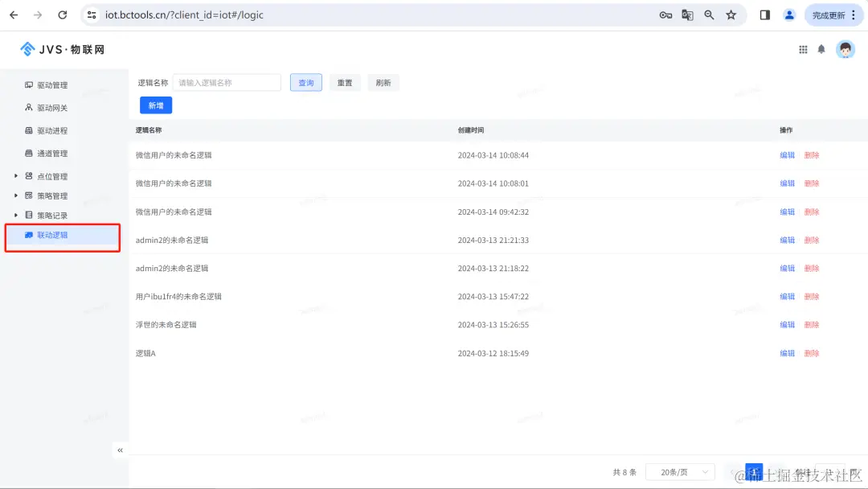
Task: Open the site info icon in the address bar
Action: 92,15
